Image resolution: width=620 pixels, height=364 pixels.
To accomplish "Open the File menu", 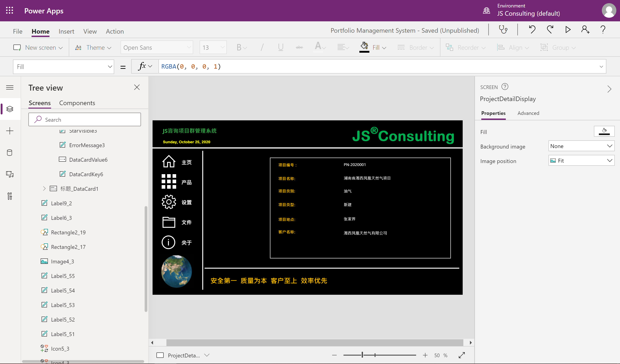I will [18, 32].
